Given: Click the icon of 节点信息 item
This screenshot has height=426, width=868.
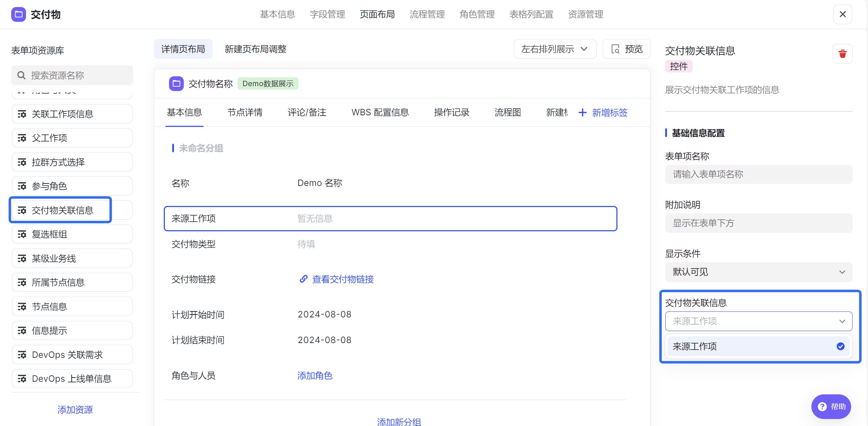Looking at the screenshot, I should [x=22, y=306].
